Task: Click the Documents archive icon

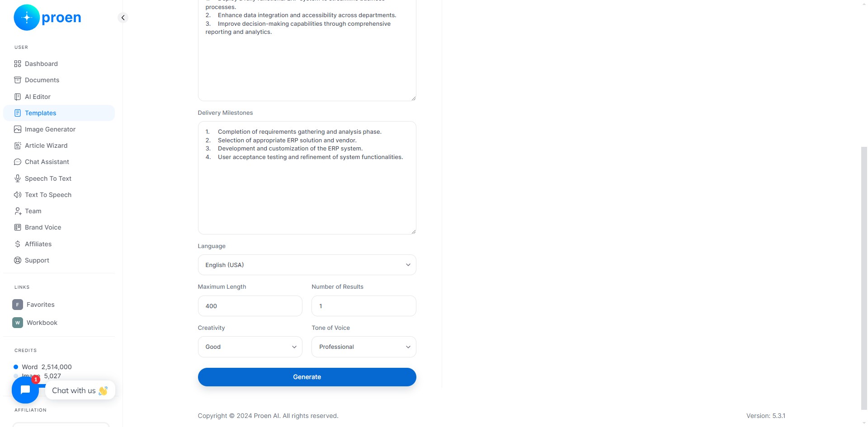Action: click(x=18, y=80)
